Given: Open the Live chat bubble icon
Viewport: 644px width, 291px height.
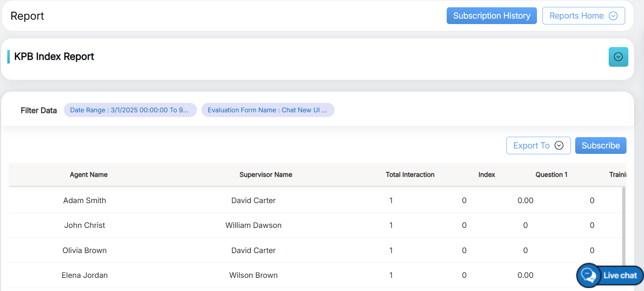Looking at the screenshot, I should coord(588,275).
